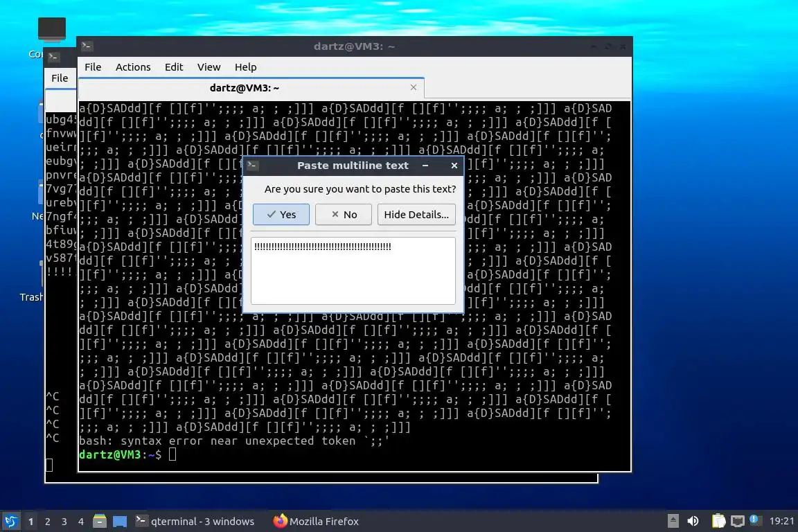
Task: Click the terminal icon in back window titlebar
Action: click(53, 57)
